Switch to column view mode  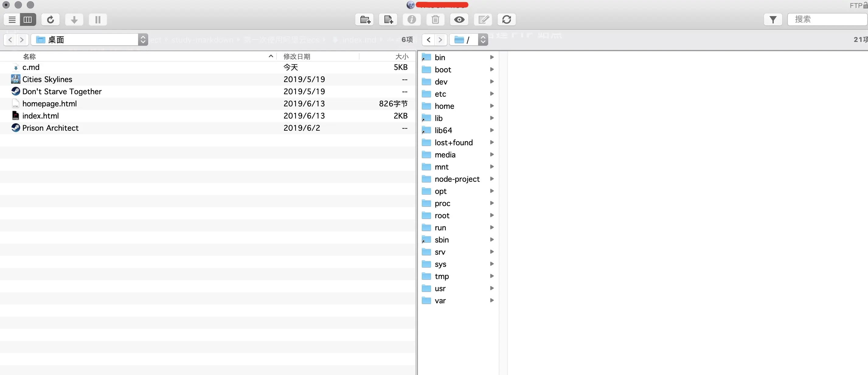(28, 19)
